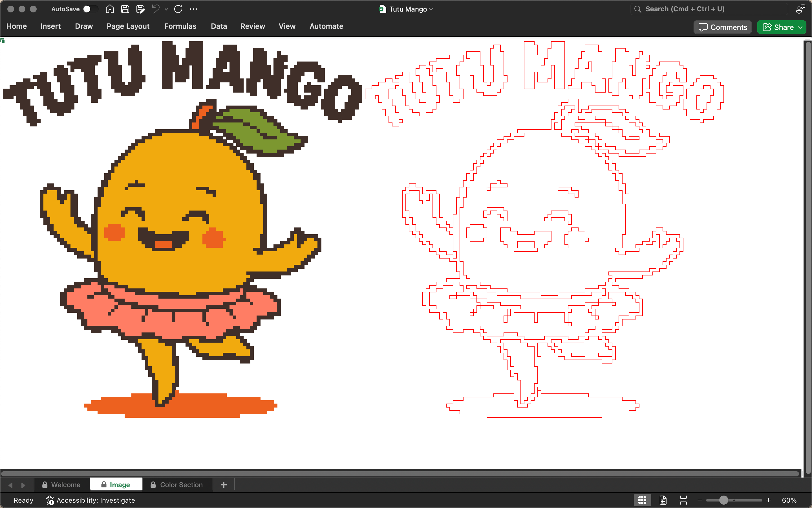Open the Insert ribbon tab
Viewport: 812px width, 508px height.
pos(51,26)
